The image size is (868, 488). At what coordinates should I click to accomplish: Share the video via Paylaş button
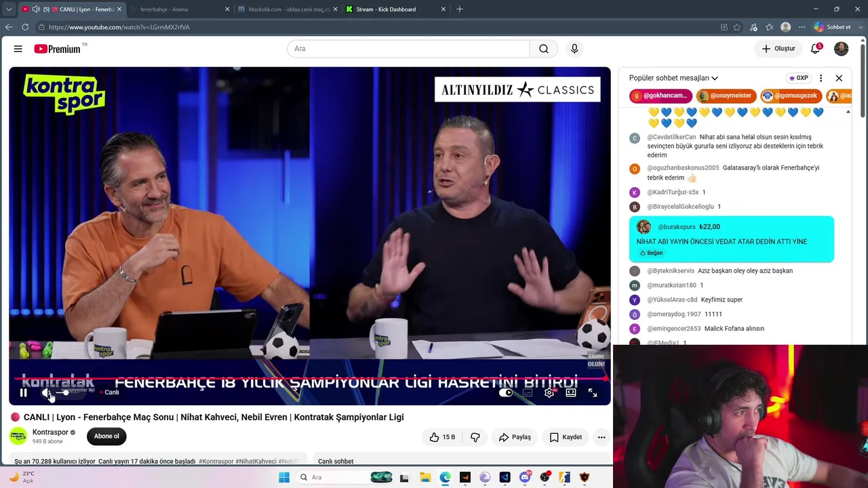pyautogui.click(x=515, y=437)
